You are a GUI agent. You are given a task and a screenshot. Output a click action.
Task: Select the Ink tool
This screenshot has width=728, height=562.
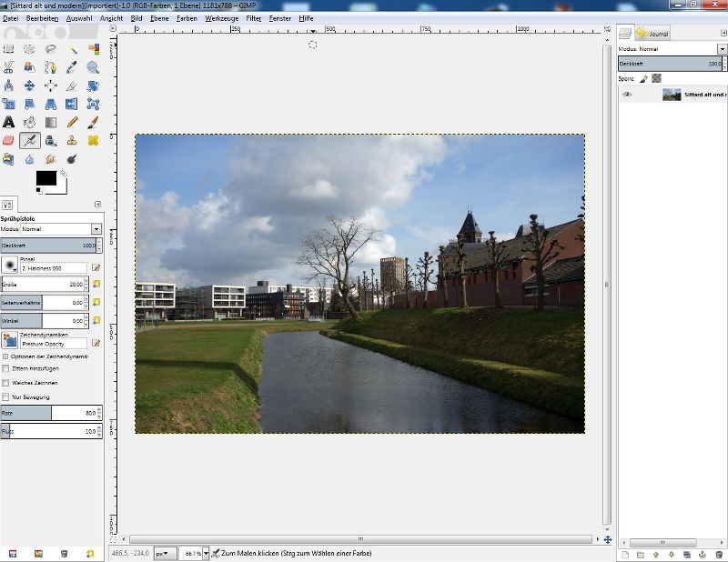pos(51,141)
